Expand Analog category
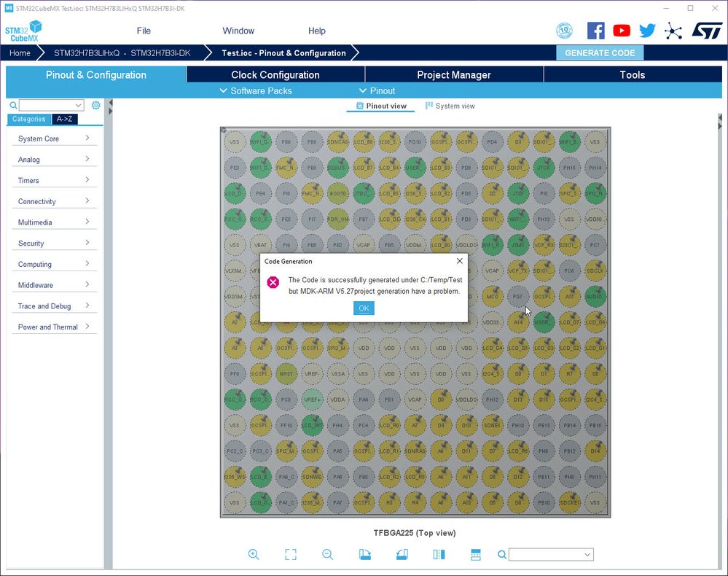 pos(54,160)
